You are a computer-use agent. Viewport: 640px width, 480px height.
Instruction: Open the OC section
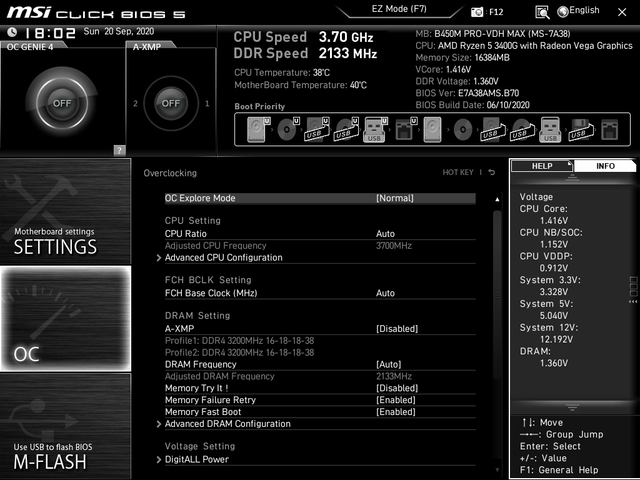(x=65, y=318)
